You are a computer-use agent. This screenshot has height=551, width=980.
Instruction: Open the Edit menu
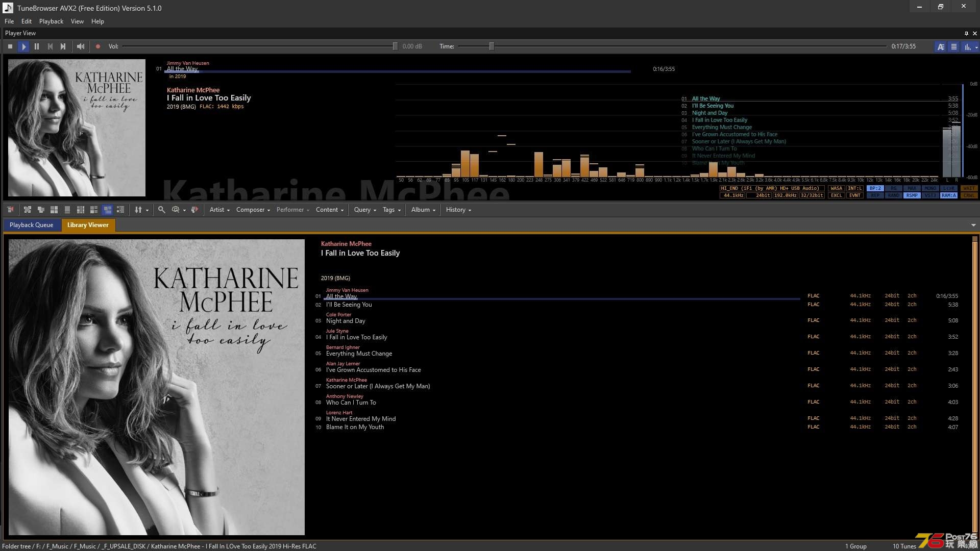click(27, 21)
